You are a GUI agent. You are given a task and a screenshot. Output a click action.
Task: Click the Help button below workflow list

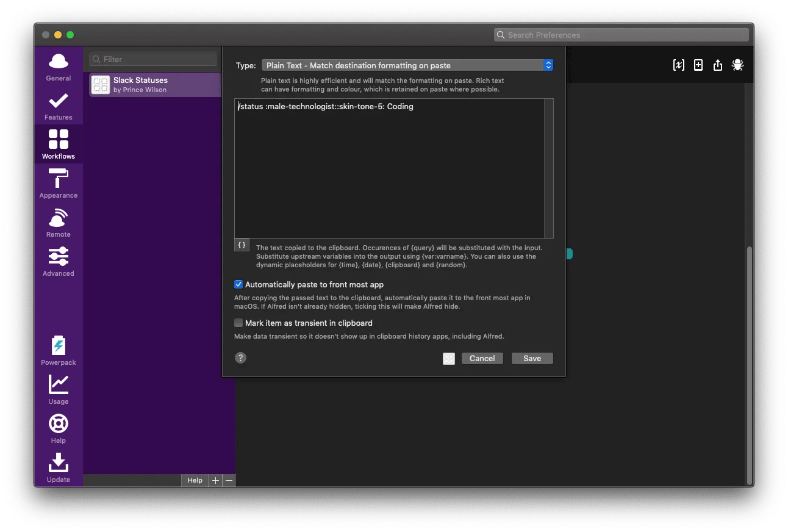tap(195, 480)
